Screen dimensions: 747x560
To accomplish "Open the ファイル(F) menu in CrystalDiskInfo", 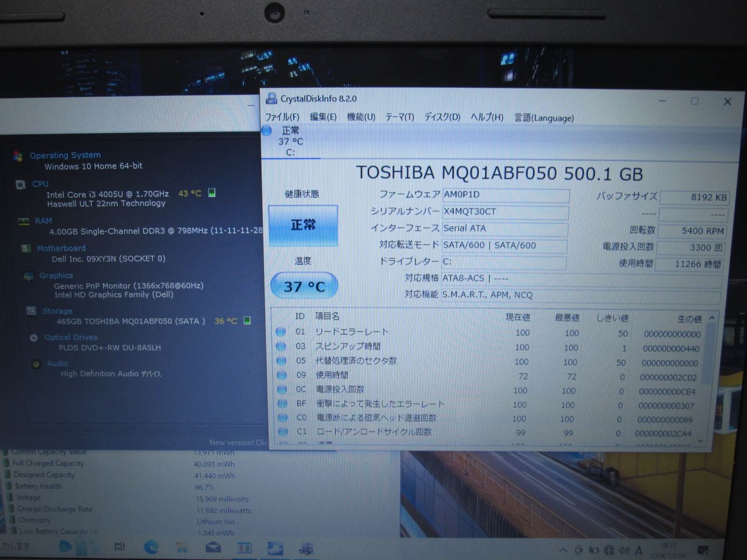I will click(282, 117).
